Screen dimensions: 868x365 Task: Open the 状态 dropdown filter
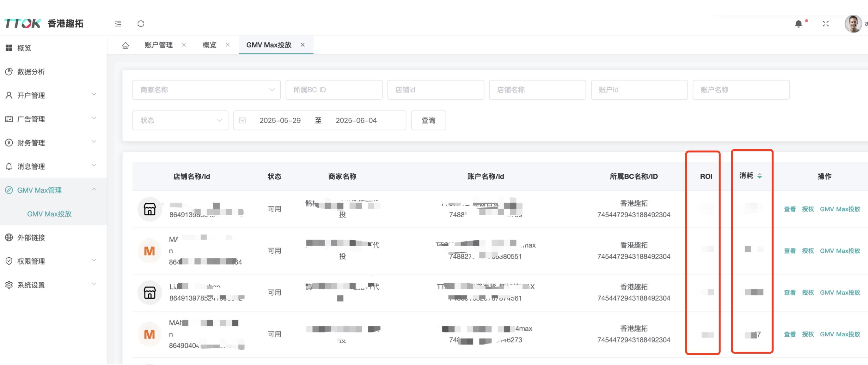click(180, 121)
